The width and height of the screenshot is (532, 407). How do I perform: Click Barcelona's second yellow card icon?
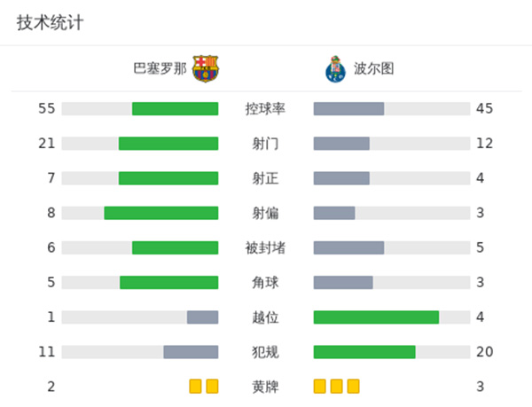click(x=212, y=387)
